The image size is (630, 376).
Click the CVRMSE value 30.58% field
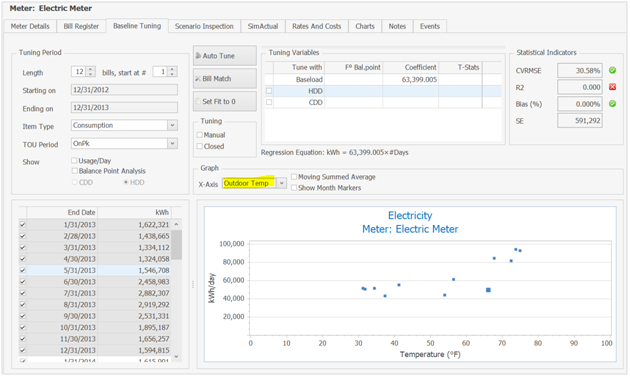(579, 71)
